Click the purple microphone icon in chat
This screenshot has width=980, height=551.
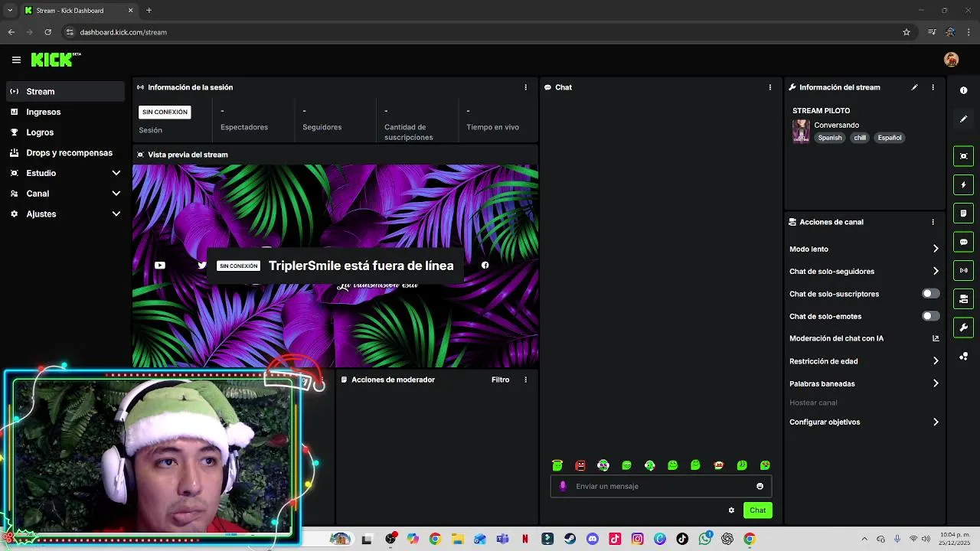tap(563, 486)
